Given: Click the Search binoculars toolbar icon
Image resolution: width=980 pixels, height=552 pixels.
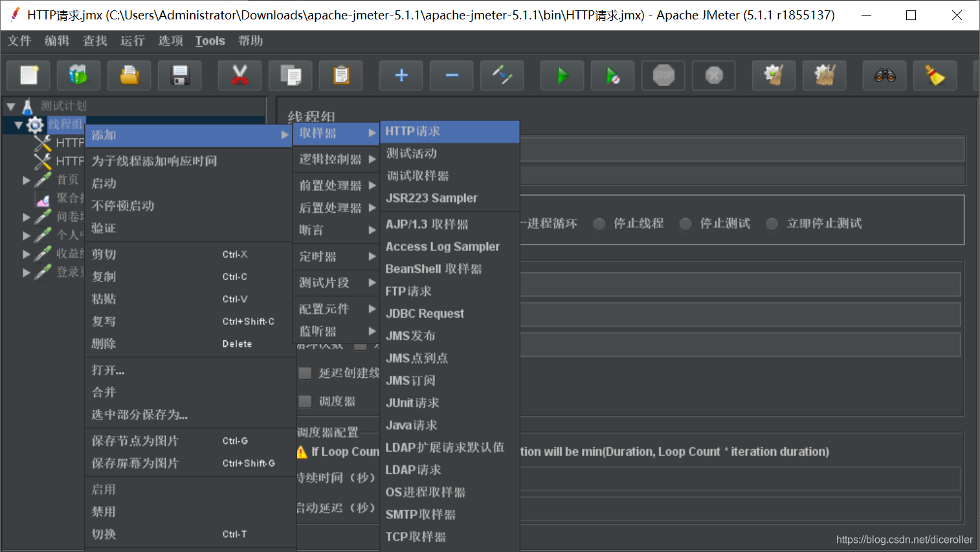Looking at the screenshot, I should 885,75.
